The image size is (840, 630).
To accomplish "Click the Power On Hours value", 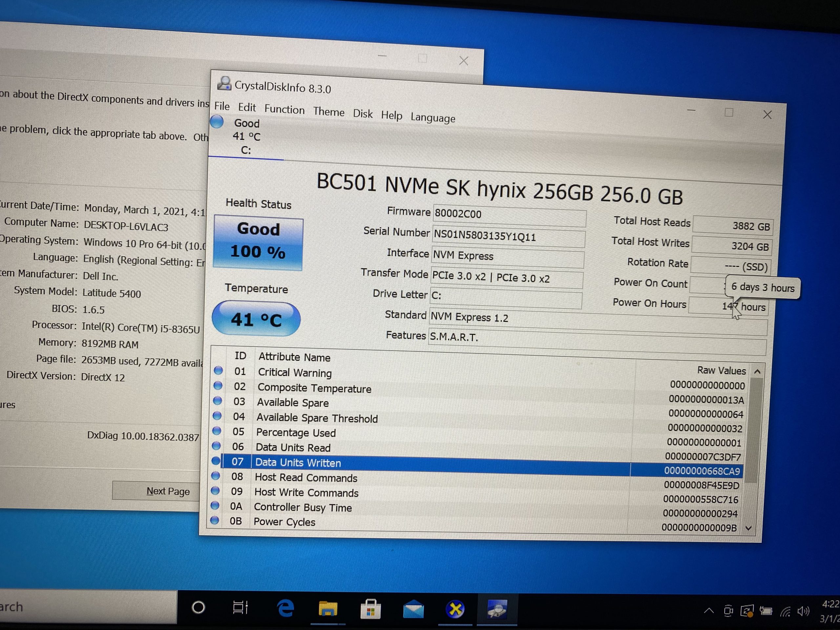I will [x=728, y=306].
